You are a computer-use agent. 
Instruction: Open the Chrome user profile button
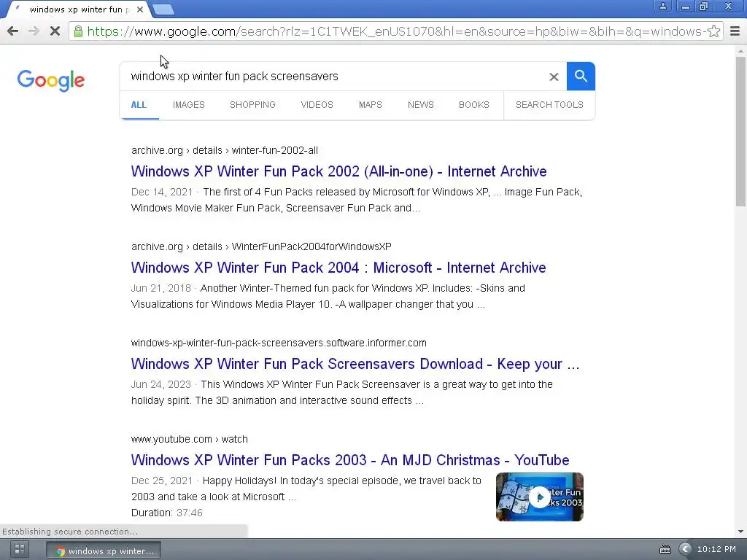pyautogui.click(x=662, y=6)
